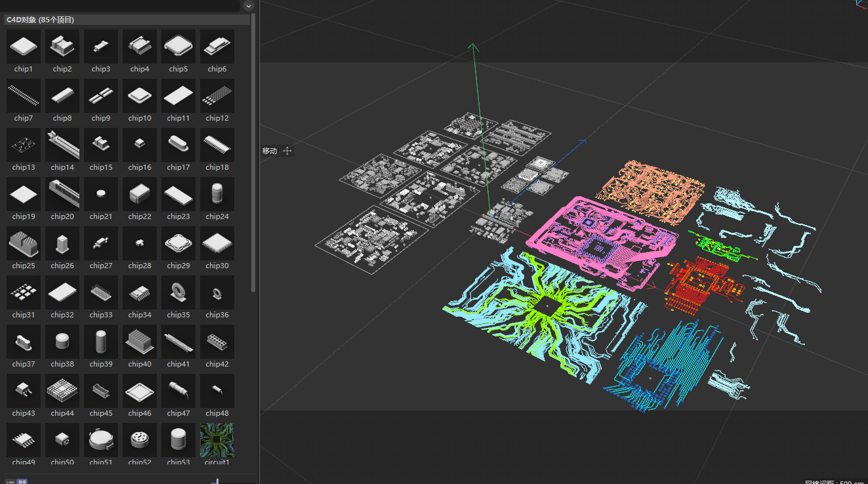This screenshot has height=484, width=868.
Task: Open the circuit1 colored circuit thumbnail
Action: pyautogui.click(x=217, y=440)
